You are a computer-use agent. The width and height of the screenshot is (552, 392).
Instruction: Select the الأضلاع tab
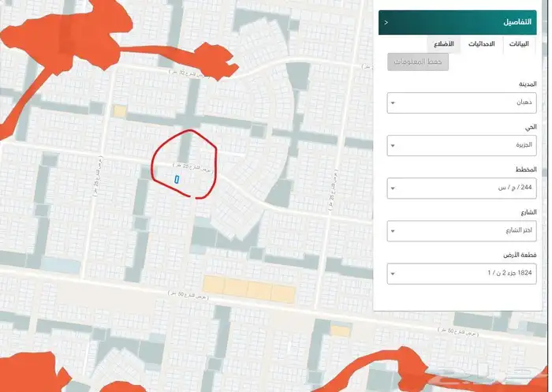click(x=444, y=44)
